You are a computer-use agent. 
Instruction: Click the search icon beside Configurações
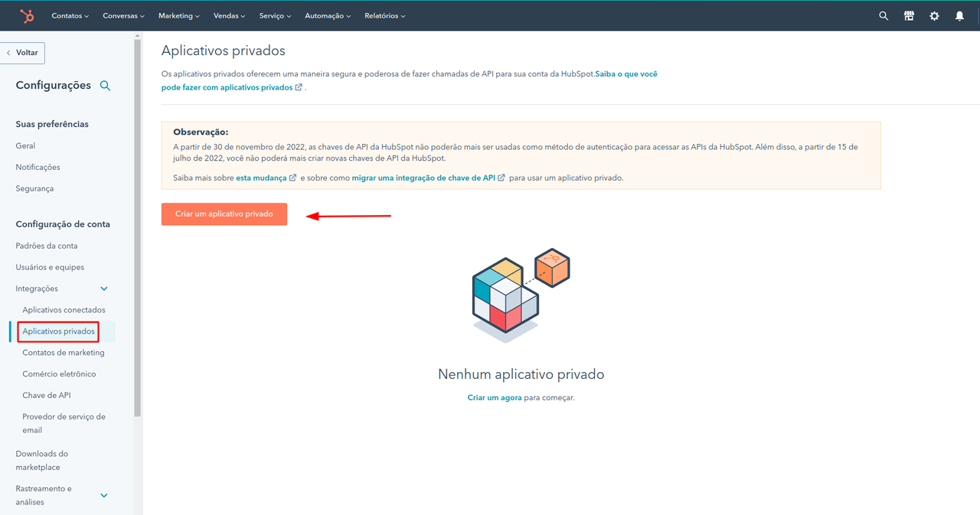pyautogui.click(x=106, y=86)
